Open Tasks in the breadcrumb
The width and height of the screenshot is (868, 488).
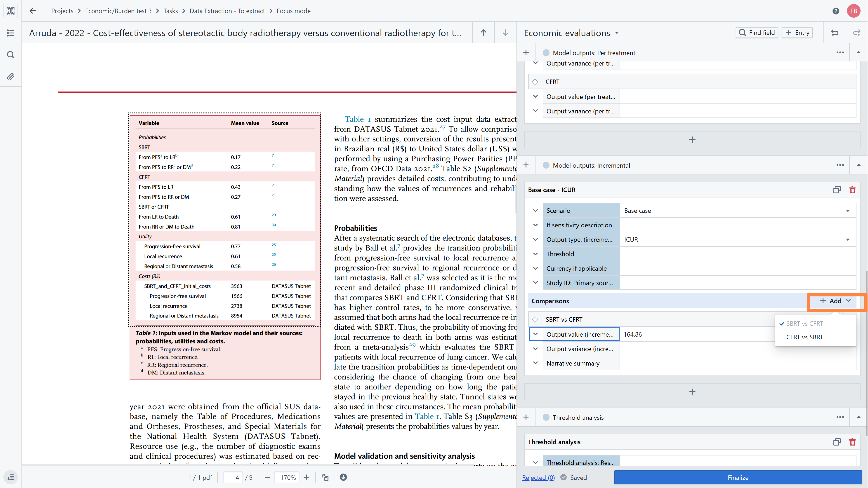point(170,11)
